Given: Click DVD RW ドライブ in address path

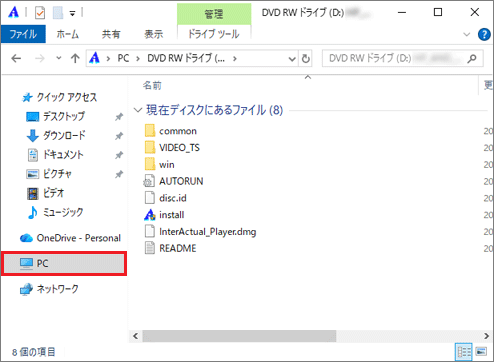Looking at the screenshot, I should (186, 58).
